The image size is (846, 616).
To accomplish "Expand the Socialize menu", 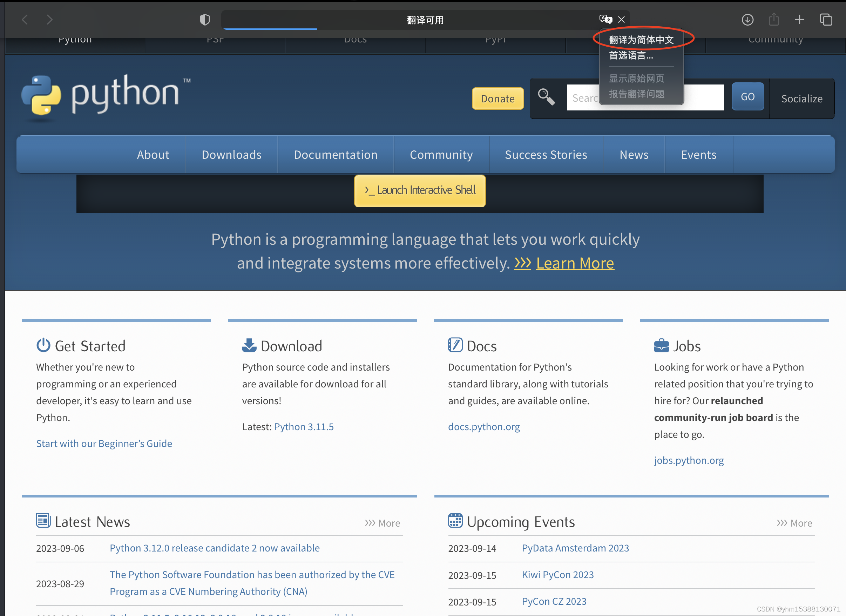I will pyautogui.click(x=802, y=99).
